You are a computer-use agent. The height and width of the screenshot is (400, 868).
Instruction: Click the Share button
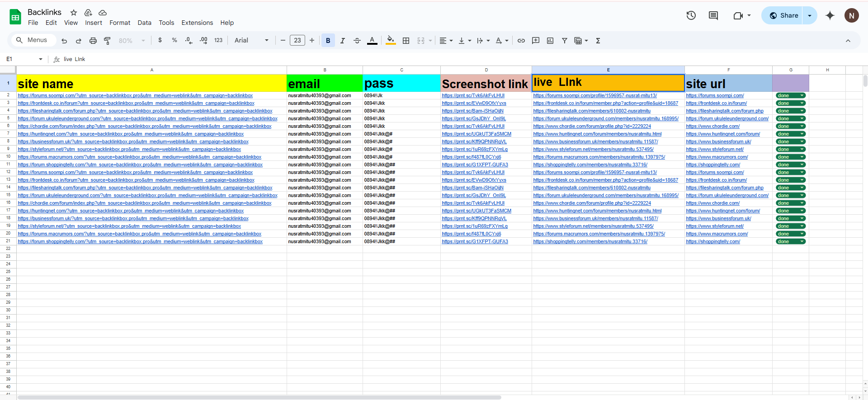coord(784,15)
